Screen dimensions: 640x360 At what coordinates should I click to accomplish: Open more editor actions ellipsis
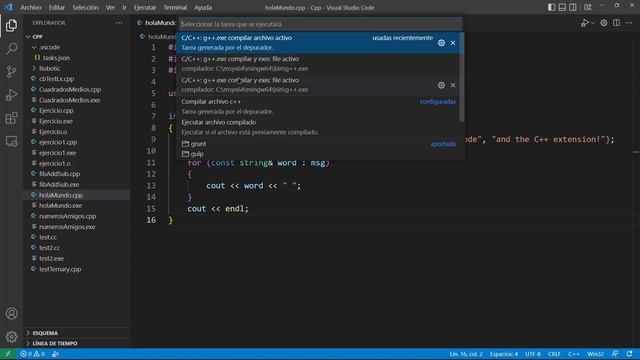pyautogui.click(x=629, y=23)
